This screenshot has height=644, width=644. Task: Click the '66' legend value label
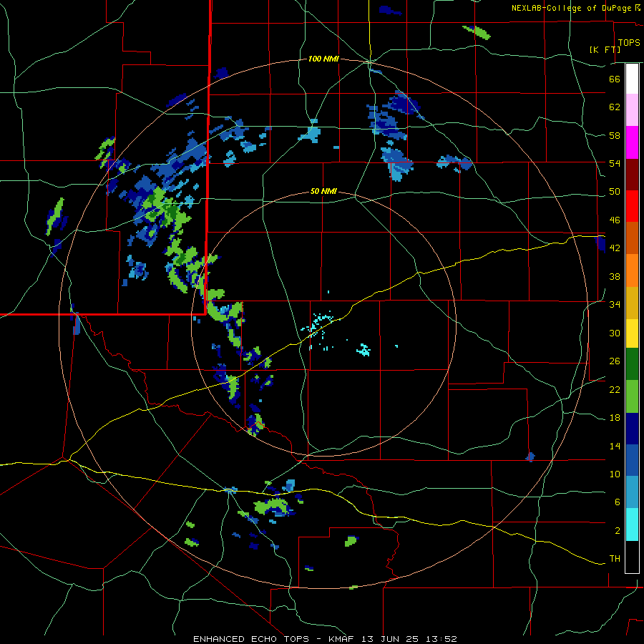(615, 79)
